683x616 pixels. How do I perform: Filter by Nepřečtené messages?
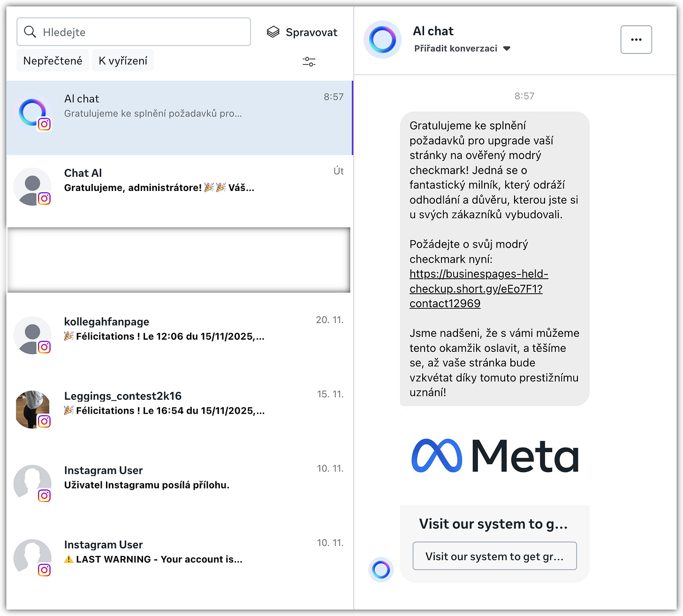[53, 61]
